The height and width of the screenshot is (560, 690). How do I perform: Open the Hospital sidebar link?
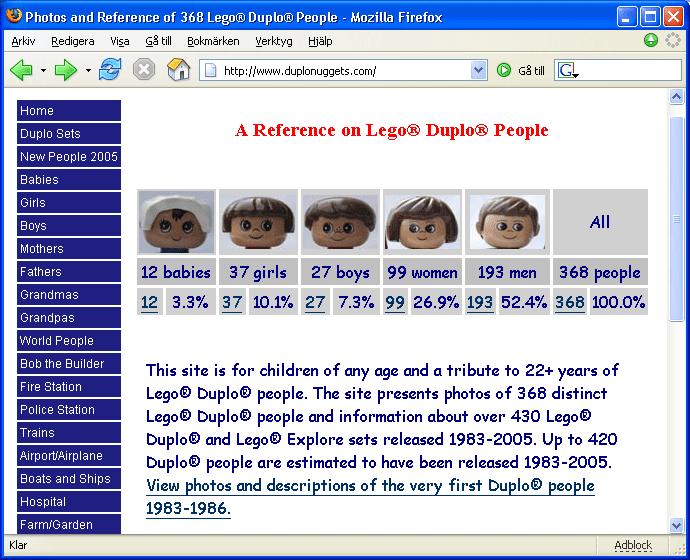tap(69, 501)
